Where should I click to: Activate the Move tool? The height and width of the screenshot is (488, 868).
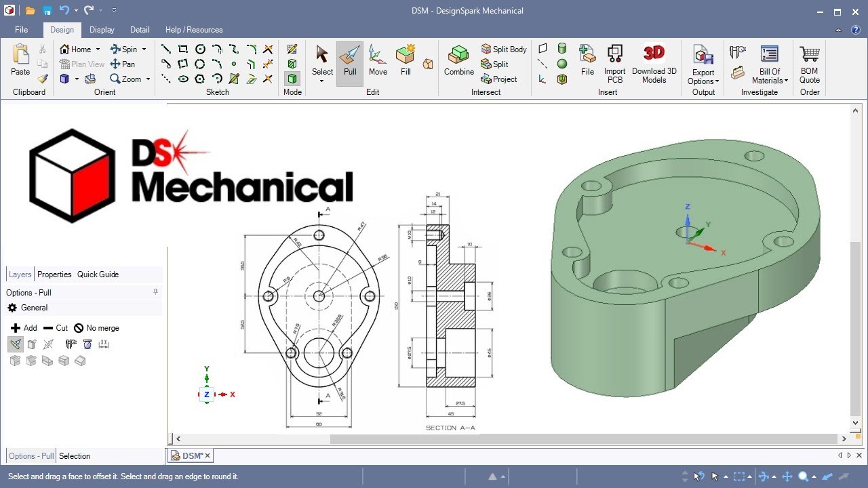tap(378, 61)
